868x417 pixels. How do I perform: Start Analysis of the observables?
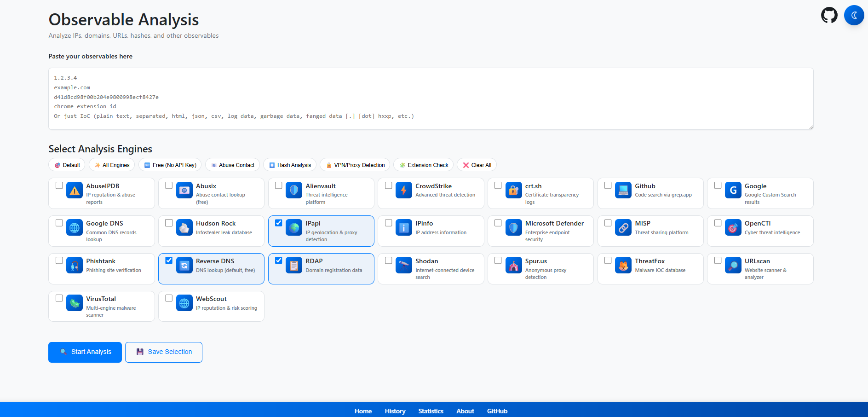click(85, 352)
